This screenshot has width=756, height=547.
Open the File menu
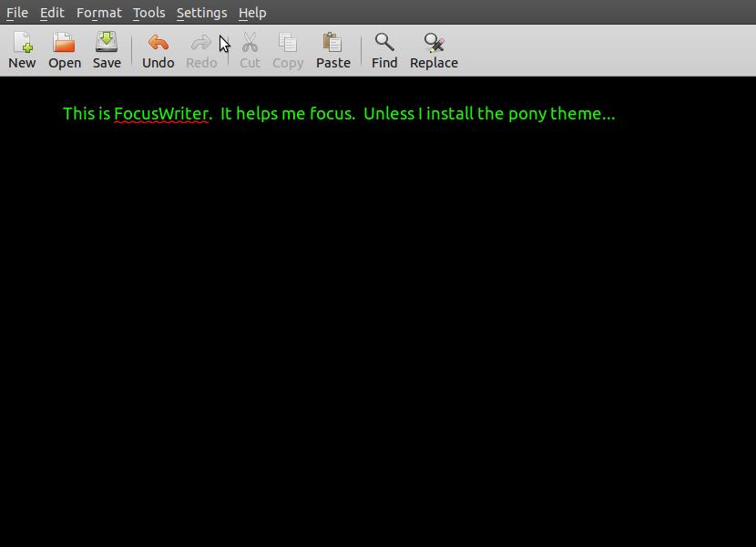(17, 13)
